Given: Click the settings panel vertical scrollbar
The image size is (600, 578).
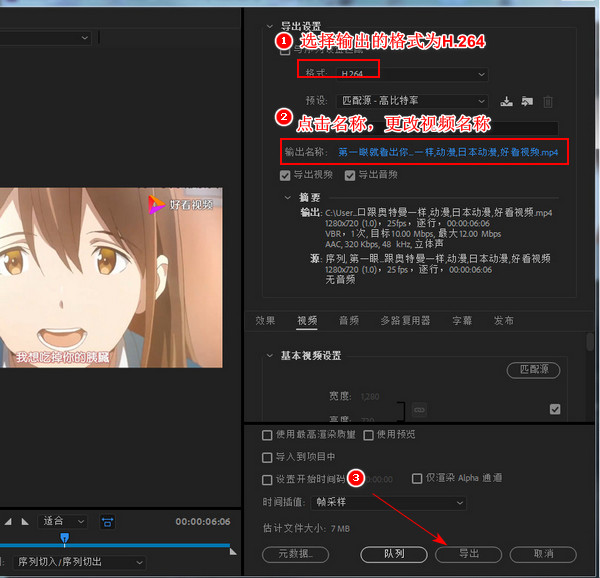Looking at the screenshot, I should point(589,342).
